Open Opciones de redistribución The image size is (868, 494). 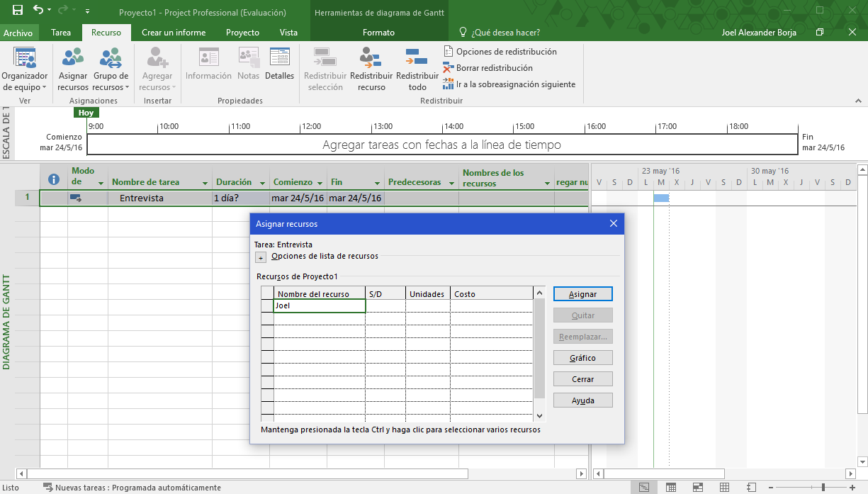(x=506, y=52)
